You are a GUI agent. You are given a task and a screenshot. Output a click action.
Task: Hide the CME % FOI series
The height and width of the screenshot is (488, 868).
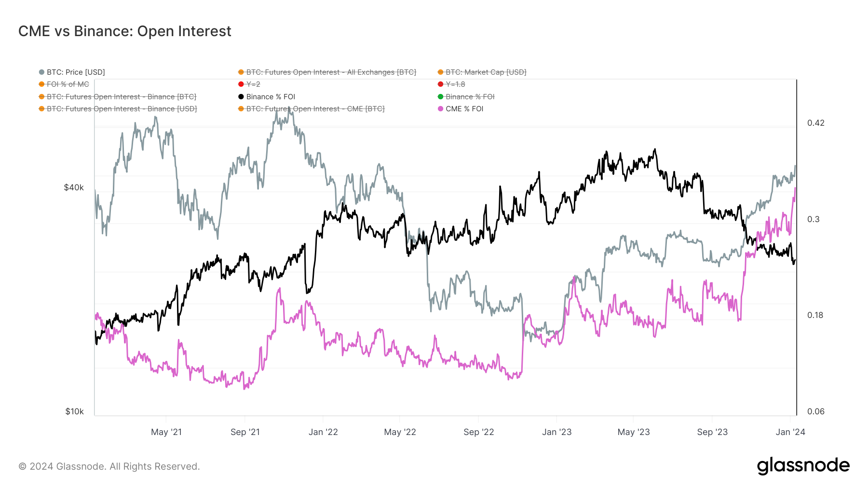[x=464, y=109]
